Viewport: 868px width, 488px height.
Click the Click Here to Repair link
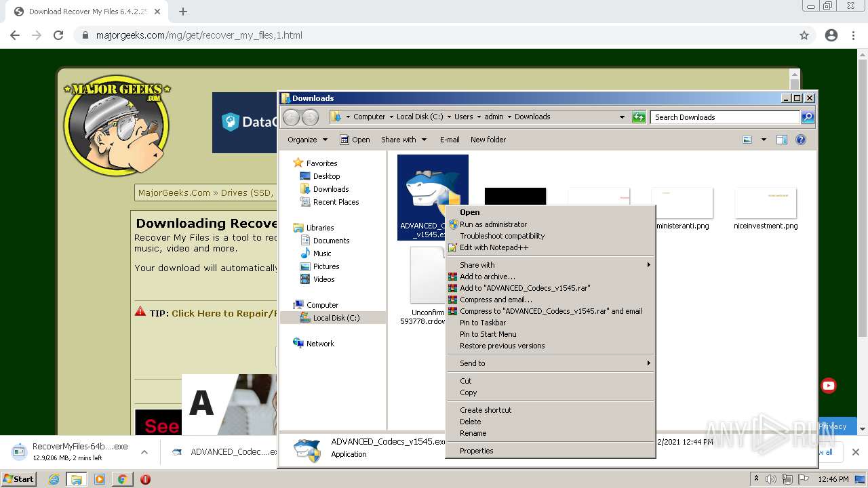click(x=224, y=313)
